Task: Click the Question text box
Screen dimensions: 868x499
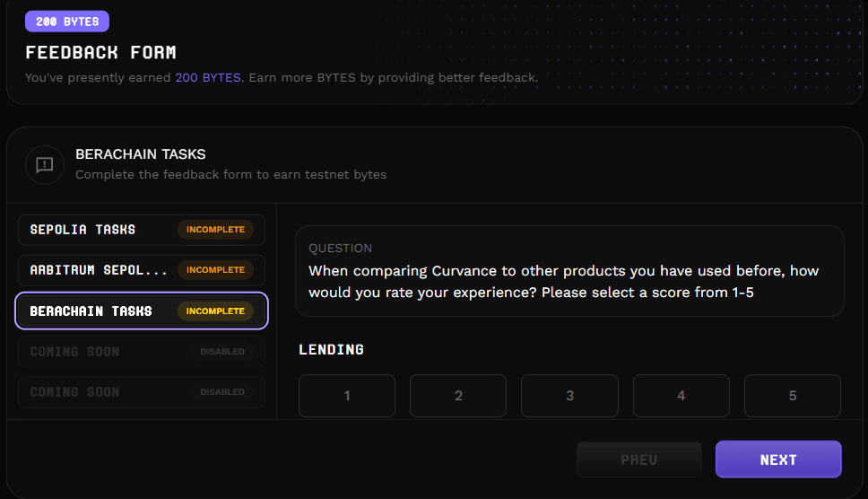Action: [569, 271]
